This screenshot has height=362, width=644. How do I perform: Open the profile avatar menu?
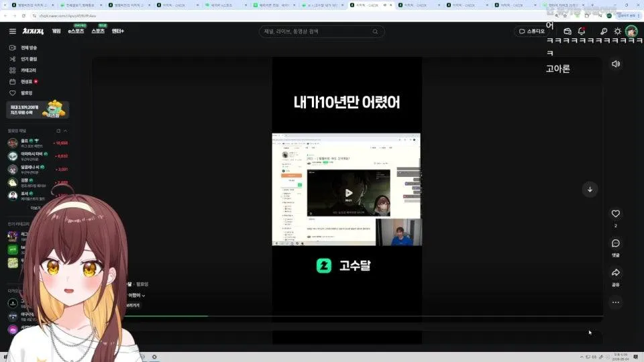631,32
